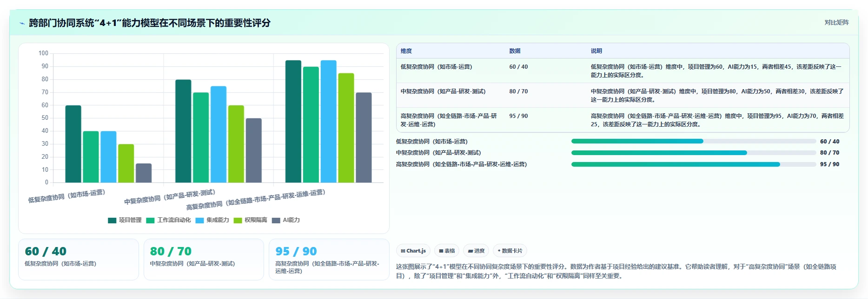Click the lime 权限隔离 bar in 低复杂度协同 group
The image size is (868, 299).
(x=126, y=163)
